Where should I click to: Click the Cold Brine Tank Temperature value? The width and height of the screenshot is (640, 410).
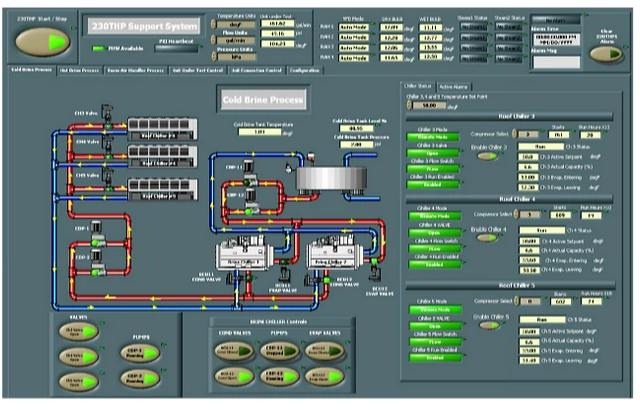260,132
